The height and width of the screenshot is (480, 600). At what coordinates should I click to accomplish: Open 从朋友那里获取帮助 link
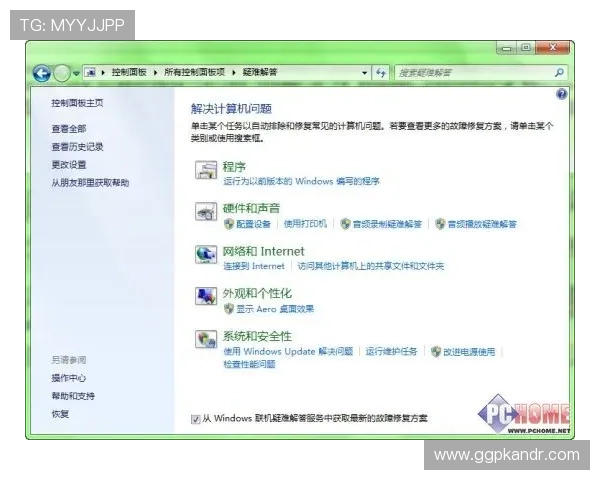tap(90, 183)
